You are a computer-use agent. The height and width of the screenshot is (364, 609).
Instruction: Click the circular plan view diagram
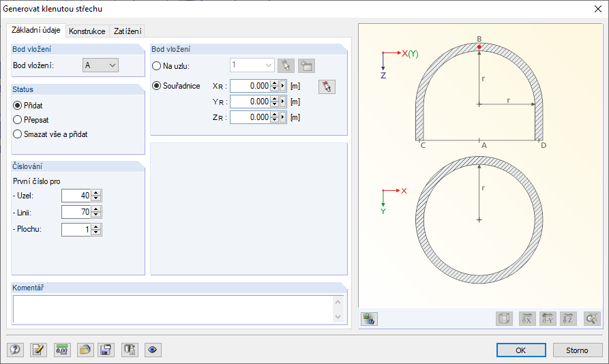[x=479, y=220]
